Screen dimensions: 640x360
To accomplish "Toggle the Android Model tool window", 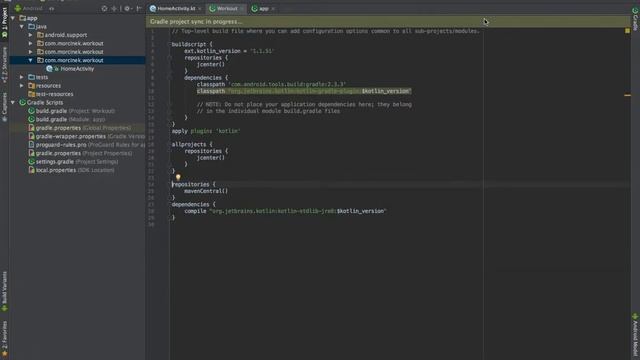I will pos(635,335).
